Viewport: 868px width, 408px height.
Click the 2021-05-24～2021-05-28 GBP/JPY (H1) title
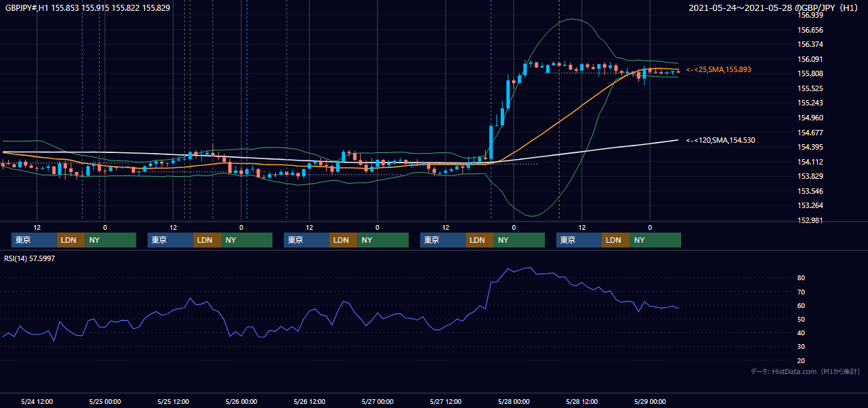774,8
